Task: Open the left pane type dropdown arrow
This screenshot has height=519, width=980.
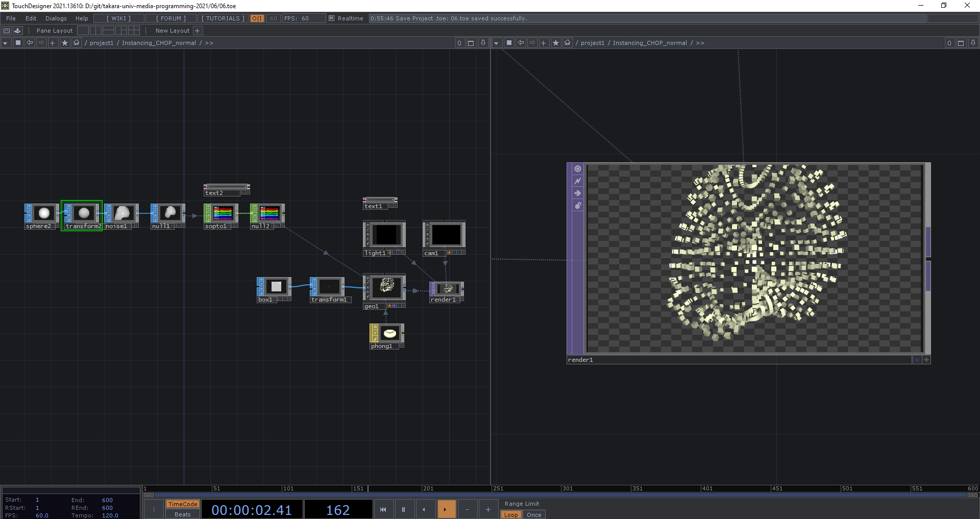Action: (5, 43)
